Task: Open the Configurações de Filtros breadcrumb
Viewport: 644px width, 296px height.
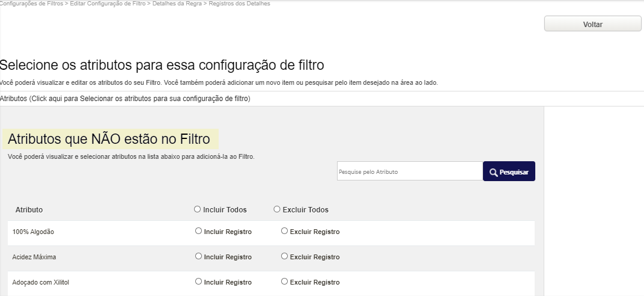Action: (x=31, y=3)
